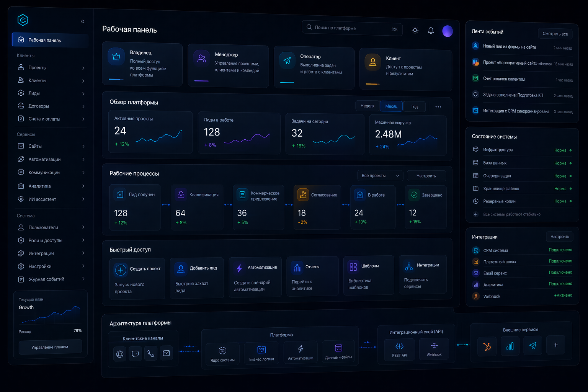The height and width of the screenshot is (392, 588).
Task: Select the chat bubble icon under Клиентские каналы
Action: pyautogui.click(x=135, y=354)
